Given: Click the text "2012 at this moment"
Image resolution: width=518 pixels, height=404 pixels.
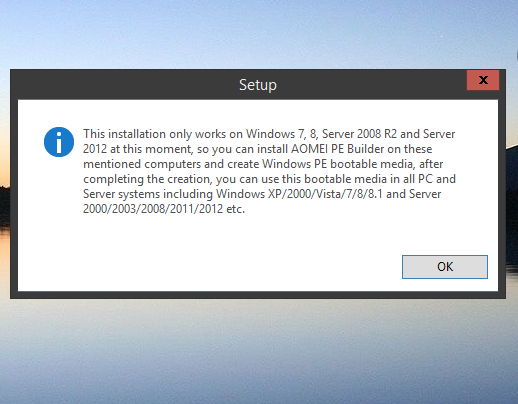Looking at the screenshot, I should pyautogui.click(x=138, y=149).
